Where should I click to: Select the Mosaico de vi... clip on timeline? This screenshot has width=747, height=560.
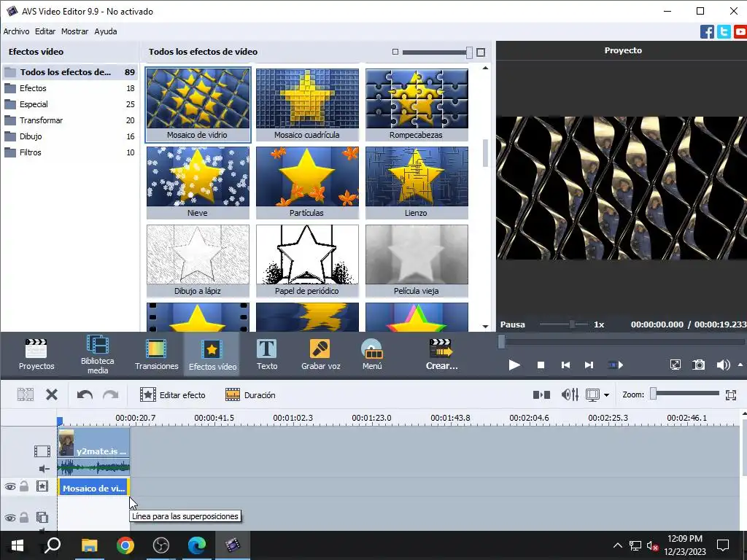[94, 488]
